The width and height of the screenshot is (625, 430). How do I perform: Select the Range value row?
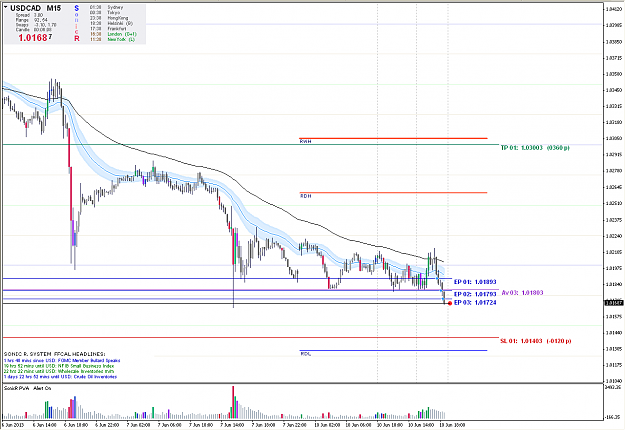(31, 20)
